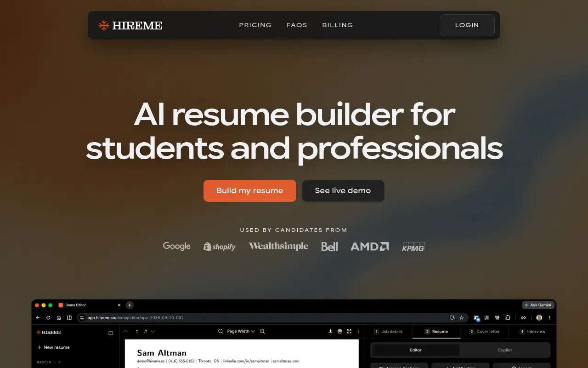The width and height of the screenshot is (588, 368).
Task: Click the page number field showing 1
Action: click(137, 331)
